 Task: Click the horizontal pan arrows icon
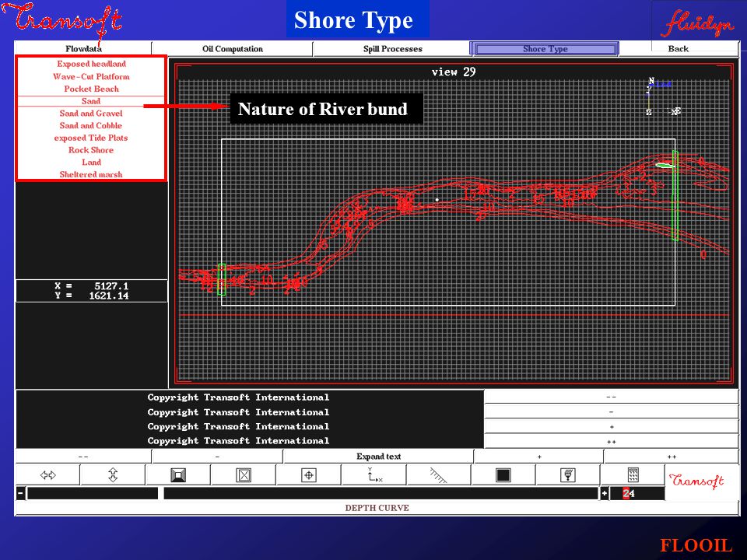(x=48, y=474)
